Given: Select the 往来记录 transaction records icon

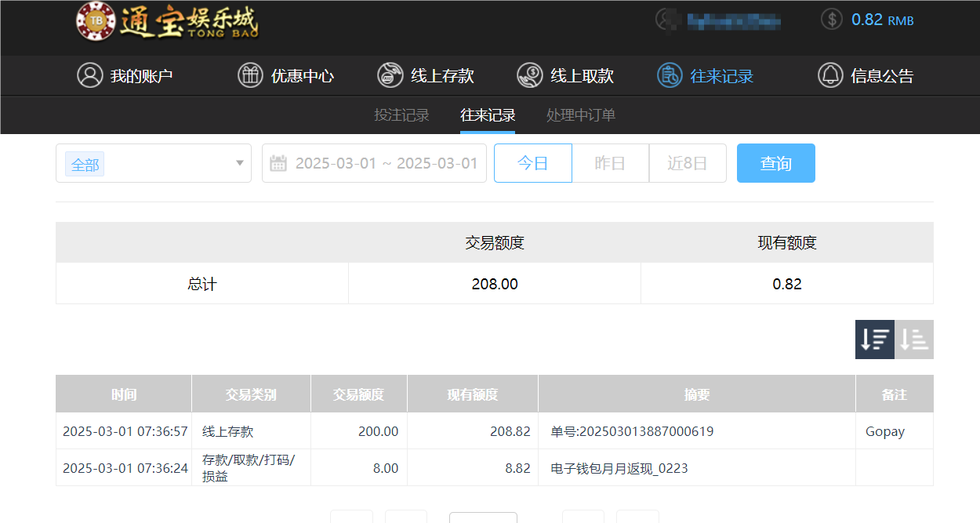Looking at the screenshot, I should pos(669,75).
